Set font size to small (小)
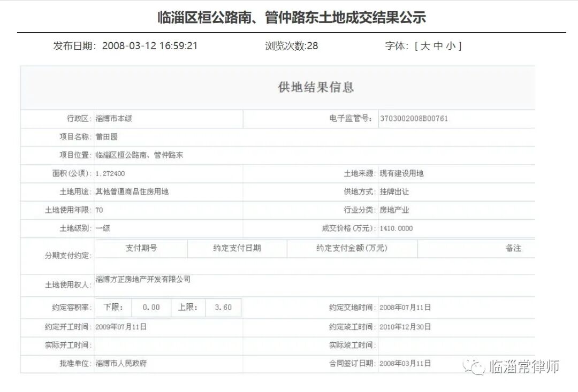Viewport: 578px width, 392px height. click(x=451, y=46)
